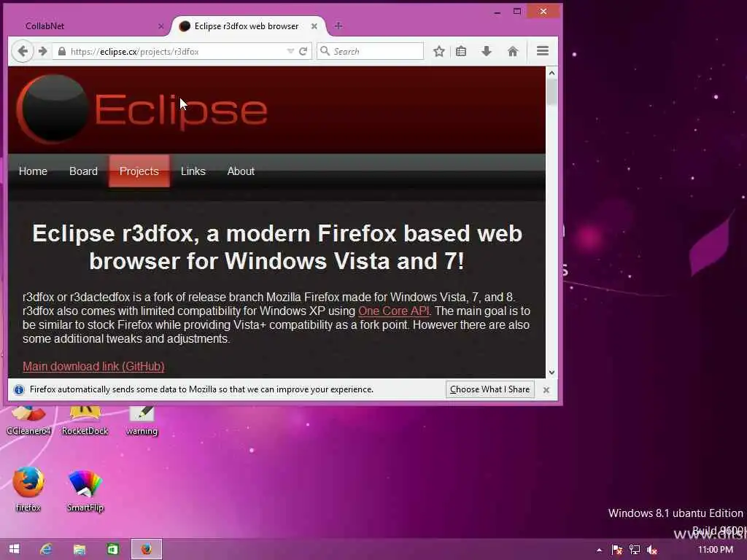
Task: Bookmark this page with the star icon
Action: (x=438, y=51)
